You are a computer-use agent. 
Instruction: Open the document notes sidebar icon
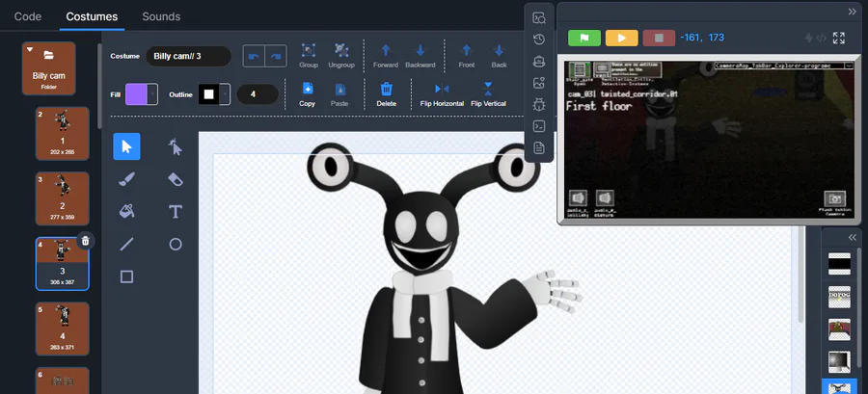[538, 147]
